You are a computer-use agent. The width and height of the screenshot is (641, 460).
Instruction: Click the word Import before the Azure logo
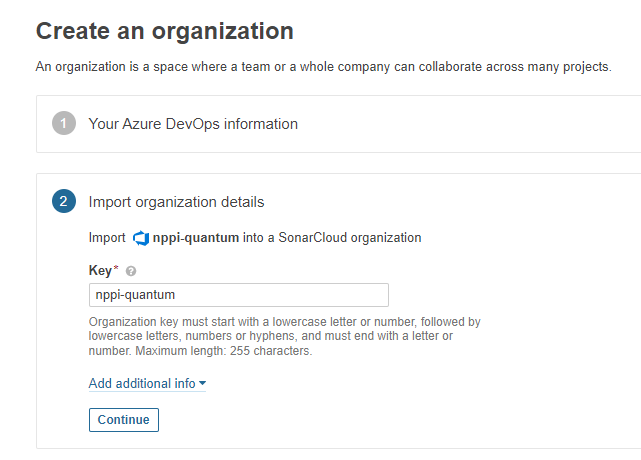(x=107, y=238)
